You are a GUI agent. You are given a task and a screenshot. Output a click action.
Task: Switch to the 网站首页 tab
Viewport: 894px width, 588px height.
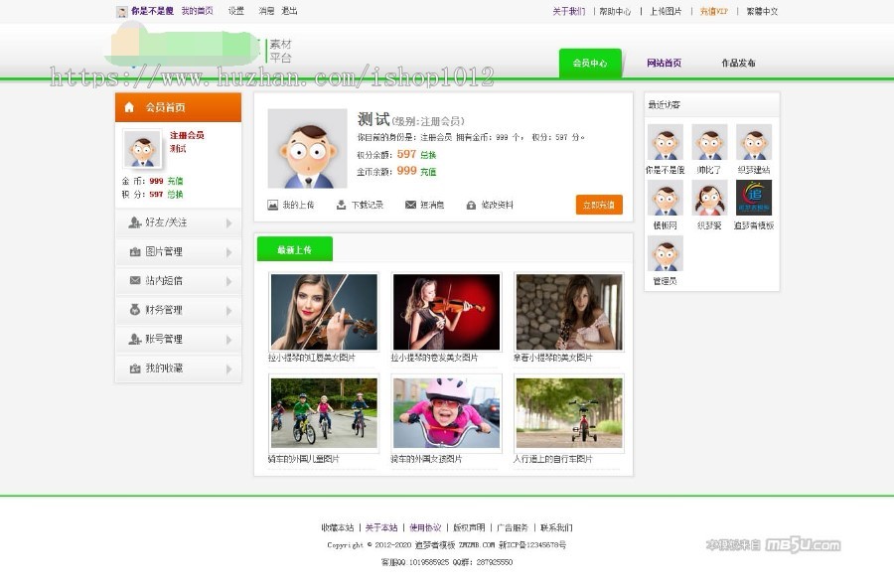click(x=664, y=62)
